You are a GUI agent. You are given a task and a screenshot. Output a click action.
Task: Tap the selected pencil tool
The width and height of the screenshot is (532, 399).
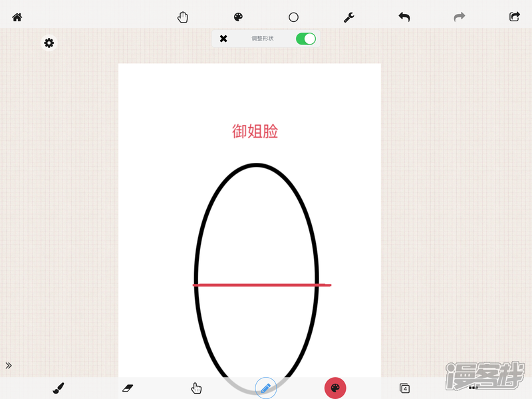pos(266,388)
